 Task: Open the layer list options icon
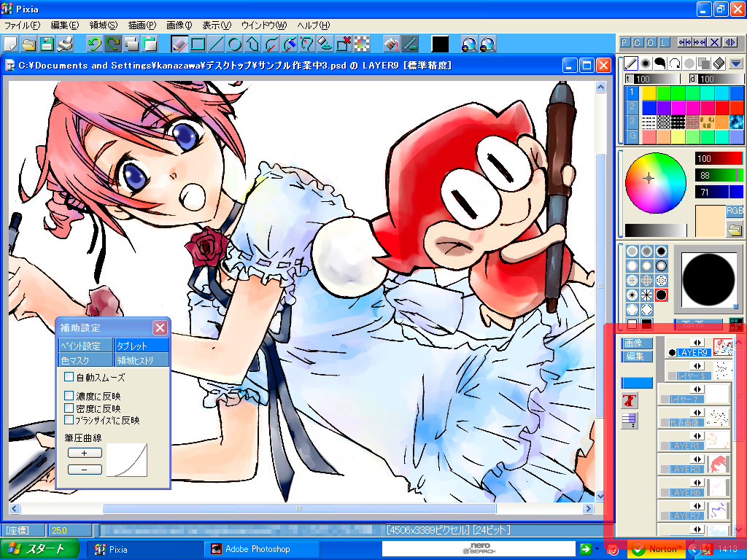630,419
